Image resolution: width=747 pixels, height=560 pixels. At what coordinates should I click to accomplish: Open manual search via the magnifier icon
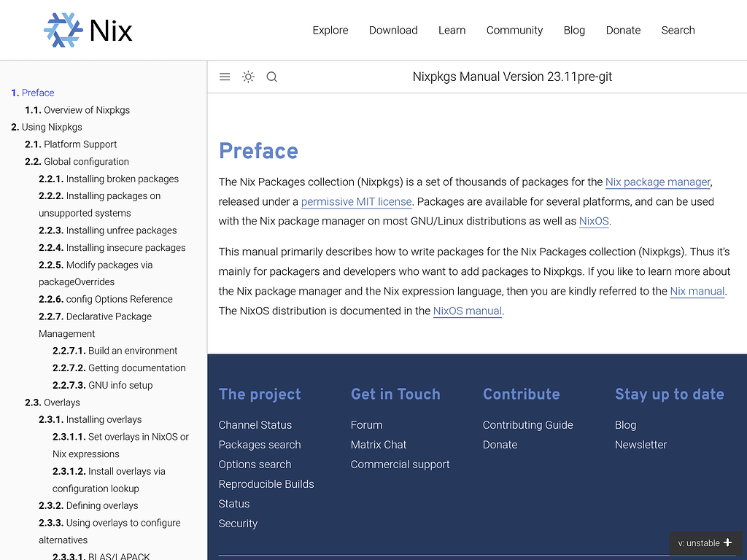[x=271, y=77]
